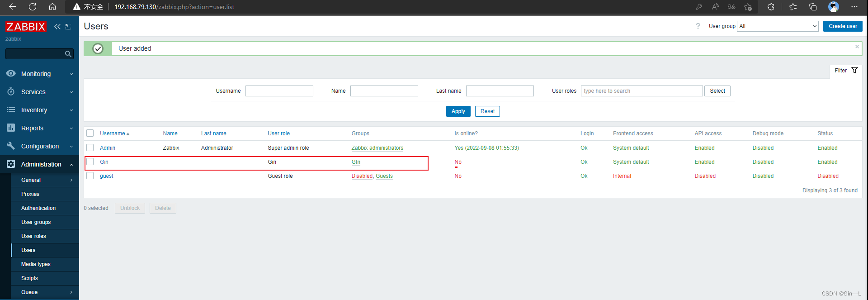
Task: Open User groups menu item
Action: point(36,222)
